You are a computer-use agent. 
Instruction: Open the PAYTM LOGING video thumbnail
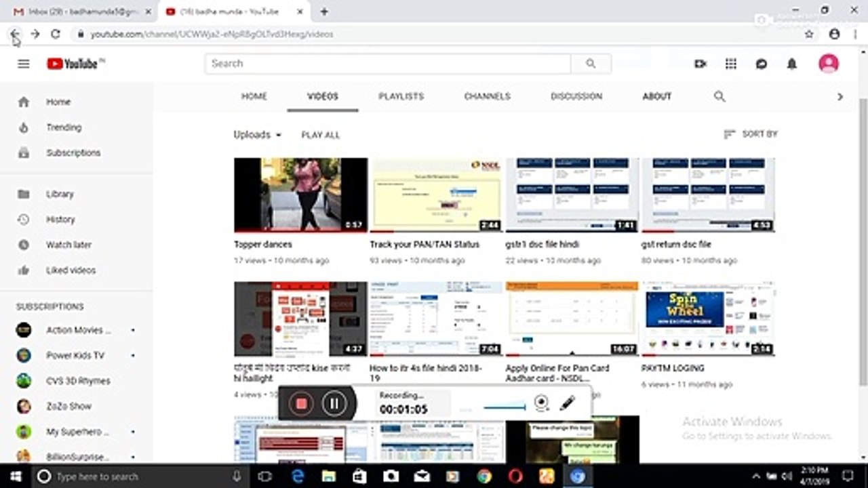[x=708, y=319]
